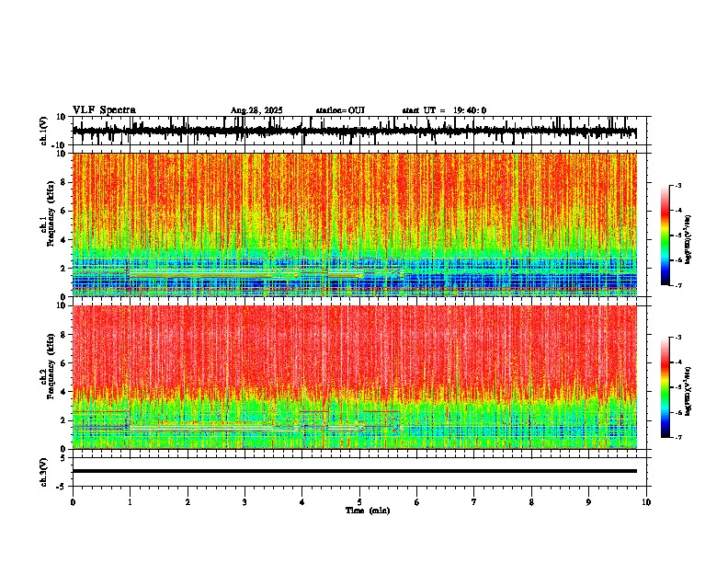This screenshot has height=563, width=728.
Task: Click the flat ch.3 voltage trace line
Action: coord(355,471)
